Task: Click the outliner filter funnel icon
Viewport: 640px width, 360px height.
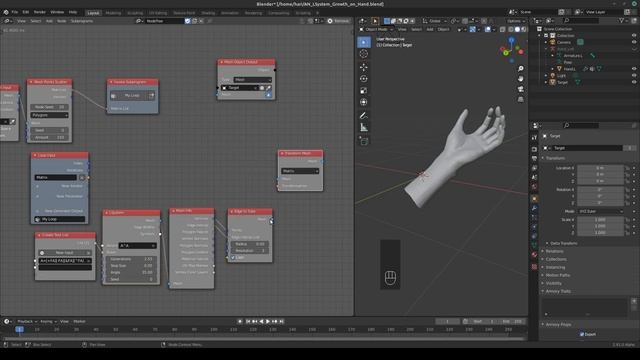Action: [x=621, y=20]
